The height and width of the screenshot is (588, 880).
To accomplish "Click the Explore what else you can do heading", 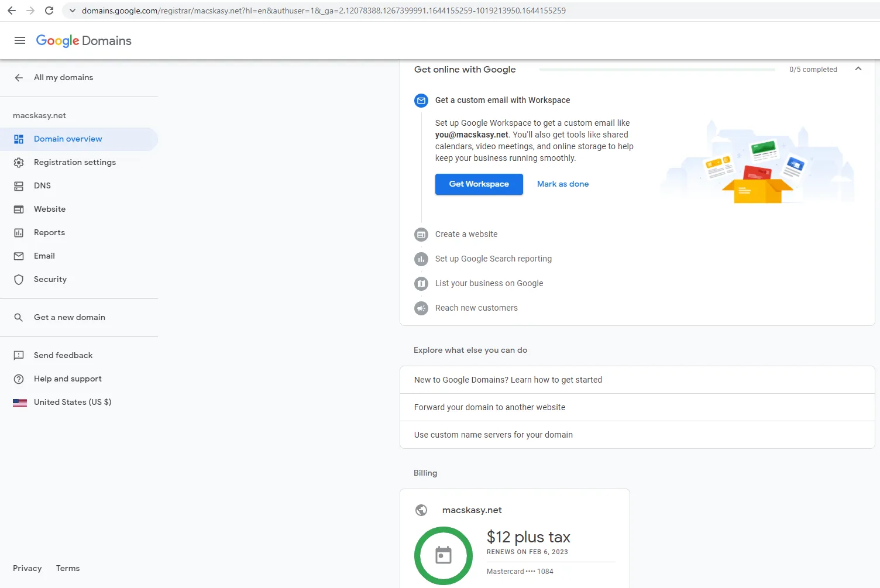I will coord(470,350).
